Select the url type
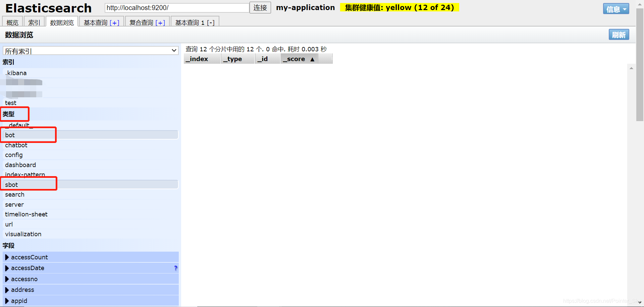The height and width of the screenshot is (307, 644). [x=91, y=224]
